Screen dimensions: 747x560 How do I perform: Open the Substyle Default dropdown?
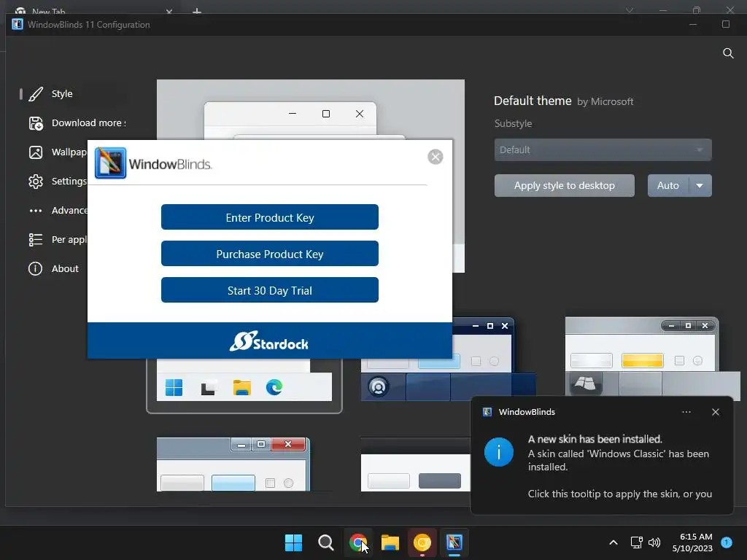603,150
